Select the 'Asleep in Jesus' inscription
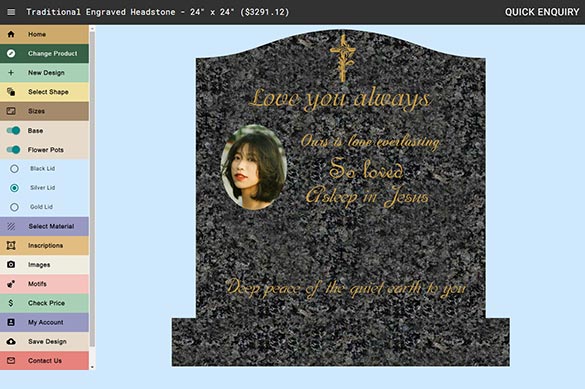 (367, 196)
